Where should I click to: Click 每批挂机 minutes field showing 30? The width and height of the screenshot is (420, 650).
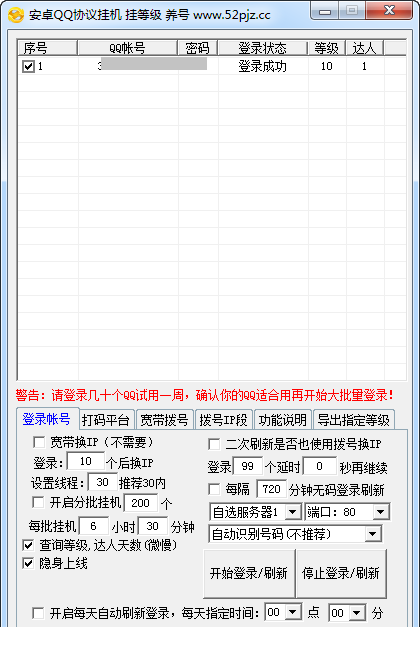153,526
